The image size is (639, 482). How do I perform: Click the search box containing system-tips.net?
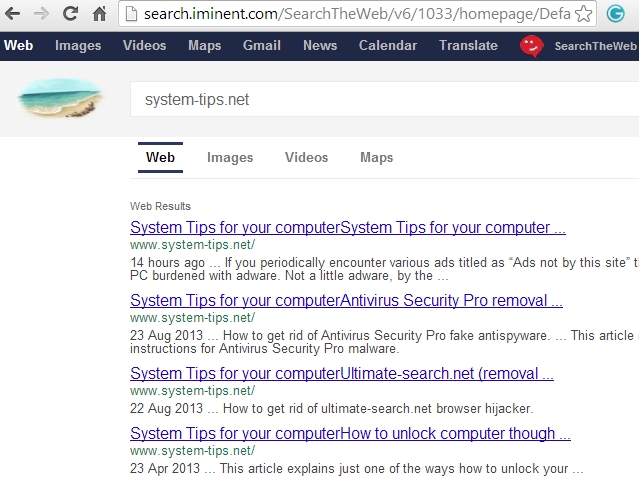pos(380,99)
